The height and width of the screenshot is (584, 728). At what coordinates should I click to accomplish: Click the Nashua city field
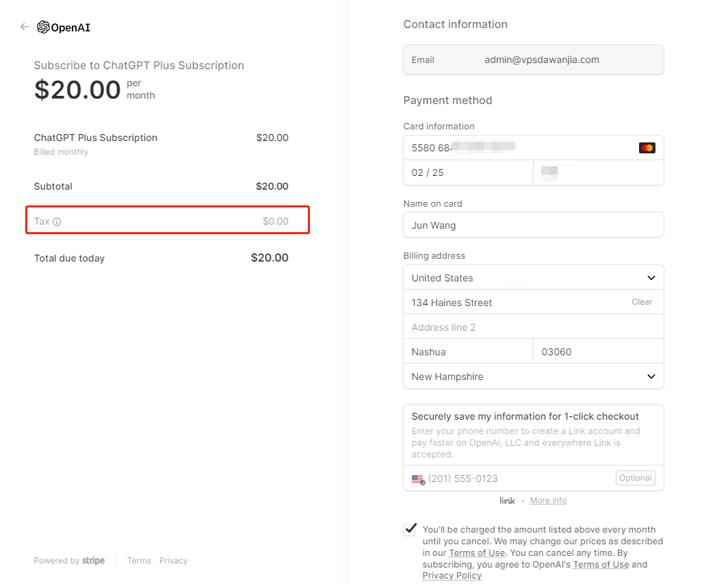click(468, 351)
